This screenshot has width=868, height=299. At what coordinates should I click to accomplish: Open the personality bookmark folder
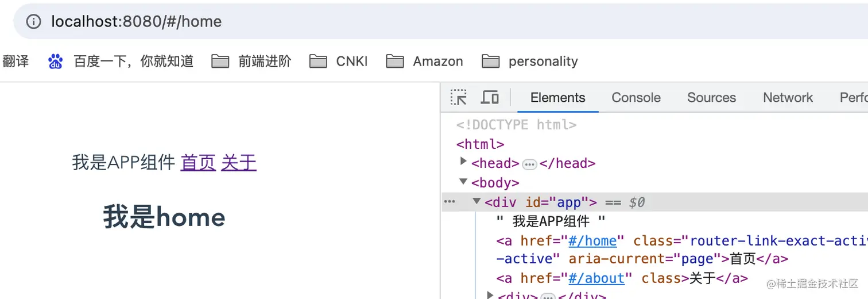pyautogui.click(x=530, y=61)
